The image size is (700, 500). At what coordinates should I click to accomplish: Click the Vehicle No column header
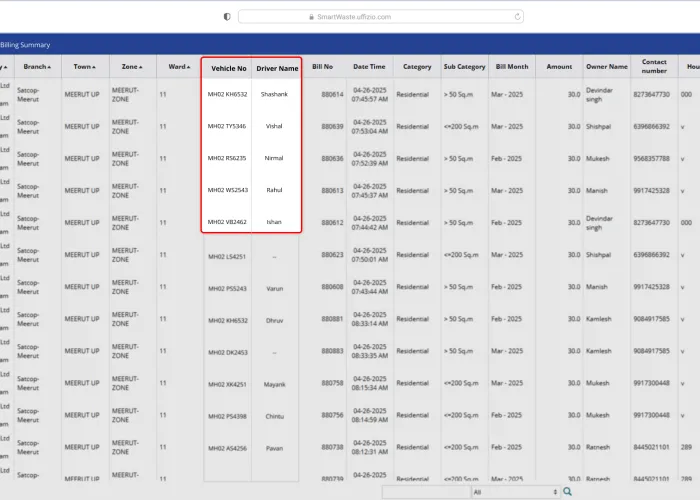pos(228,68)
